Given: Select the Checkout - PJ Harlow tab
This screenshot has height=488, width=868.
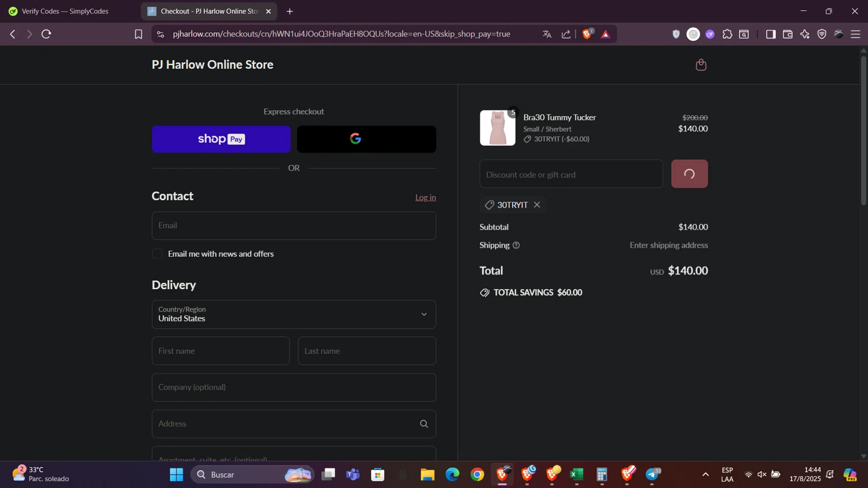Looking at the screenshot, I should point(209,11).
